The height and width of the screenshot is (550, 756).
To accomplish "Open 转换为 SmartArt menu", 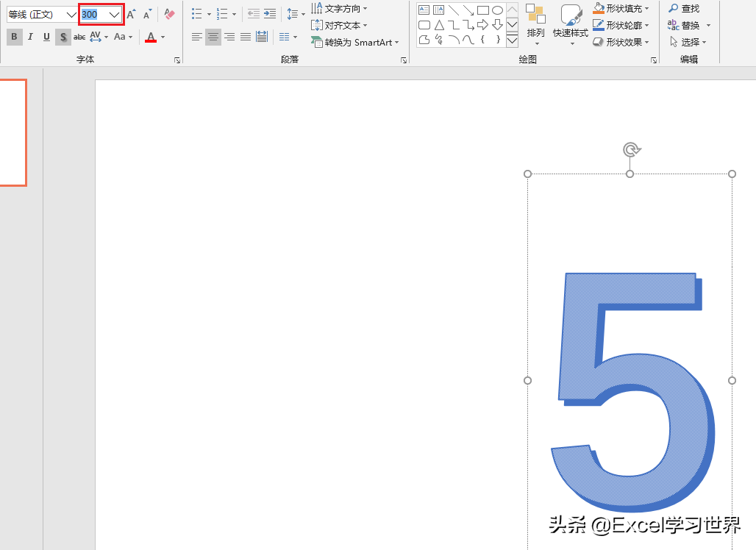I will coord(355,43).
